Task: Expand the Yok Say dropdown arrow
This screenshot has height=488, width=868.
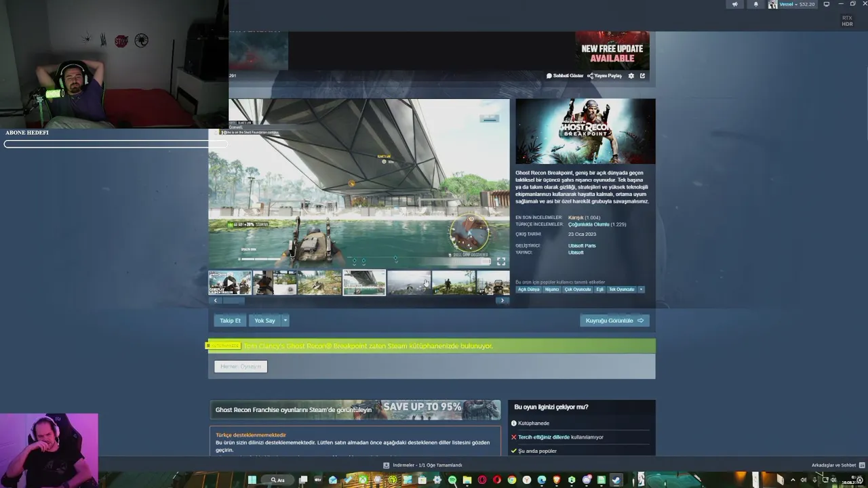Action: point(285,321)
